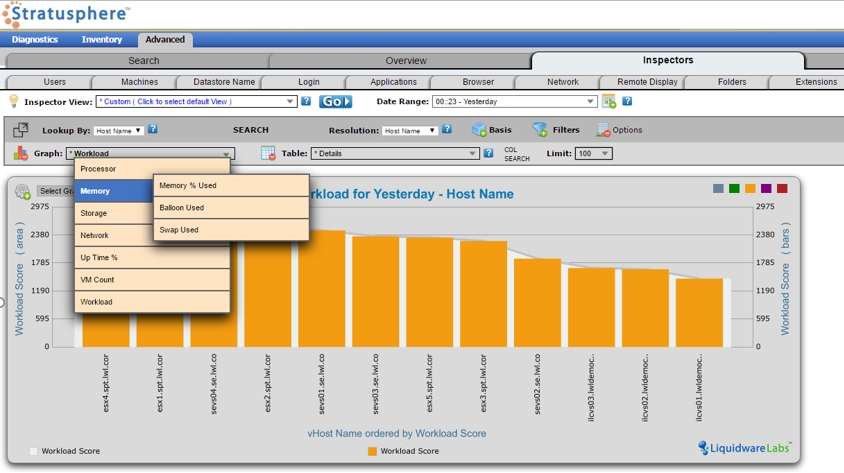Open the Users inspector tab
844x473 pixels.
[54, 82]
